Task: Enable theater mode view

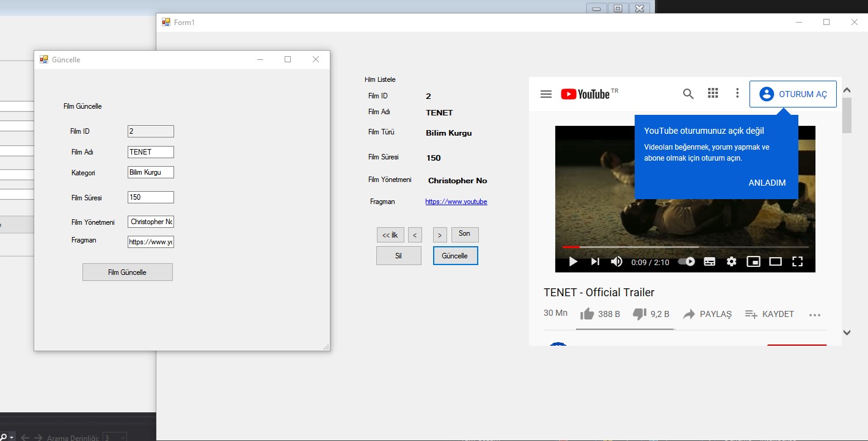Action: pos(775,261)
